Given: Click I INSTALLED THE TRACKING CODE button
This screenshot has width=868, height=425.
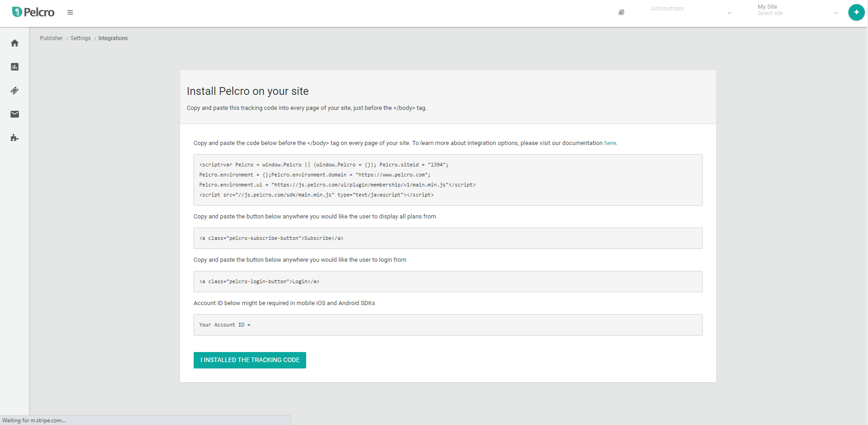Looking at the screenshot, I should tap(250, 360).
